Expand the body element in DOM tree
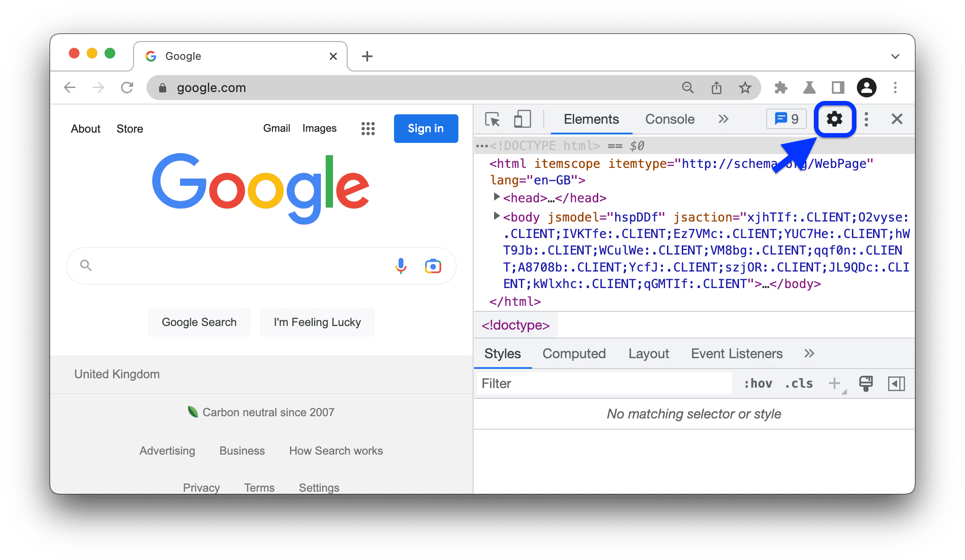The width and height of the screenshot is (965, 560). (495, 217)
